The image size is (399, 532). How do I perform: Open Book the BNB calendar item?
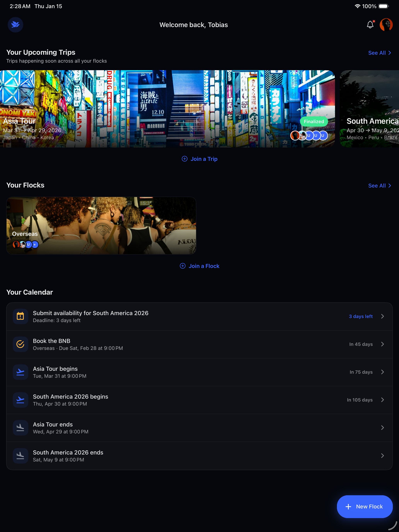click(199, 344)
